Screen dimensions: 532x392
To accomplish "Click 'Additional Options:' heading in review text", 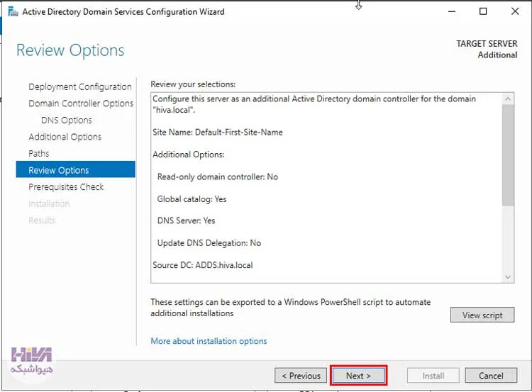I will 188,155.
